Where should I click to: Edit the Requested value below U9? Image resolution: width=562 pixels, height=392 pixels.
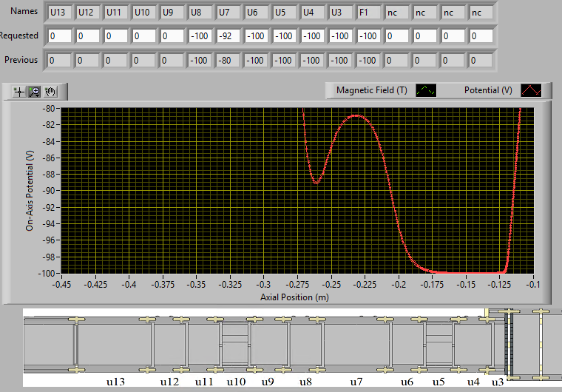pos(172,36)
